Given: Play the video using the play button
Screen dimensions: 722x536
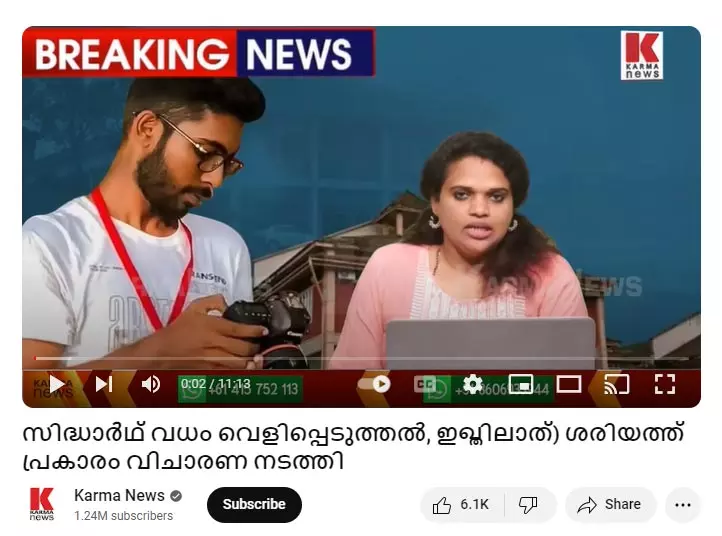Looking at the screenshot, I should (x=57, y=384).
